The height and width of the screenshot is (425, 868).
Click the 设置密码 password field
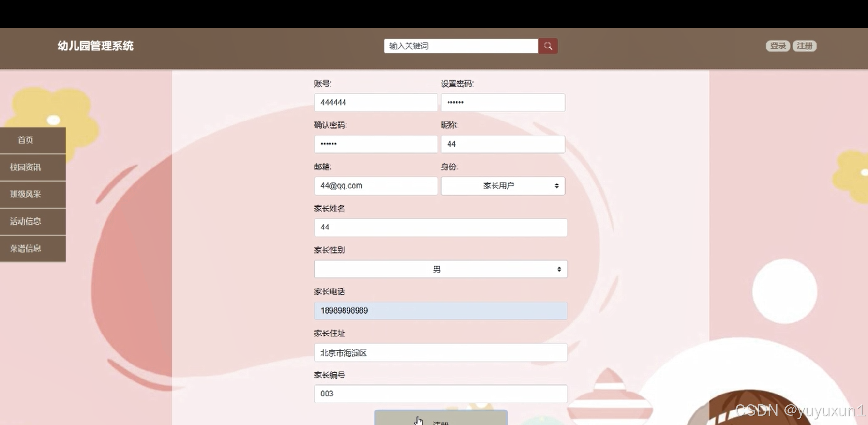coord(503,103)
